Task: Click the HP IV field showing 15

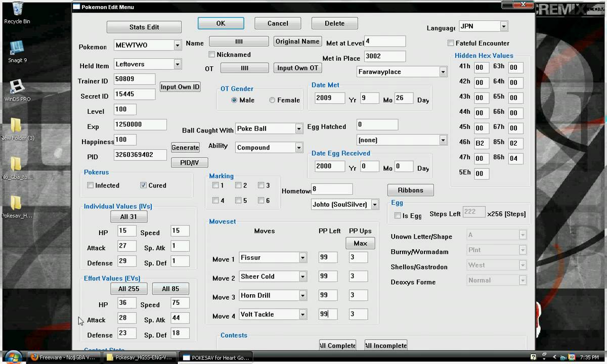Action: click(x=126, y=231)
